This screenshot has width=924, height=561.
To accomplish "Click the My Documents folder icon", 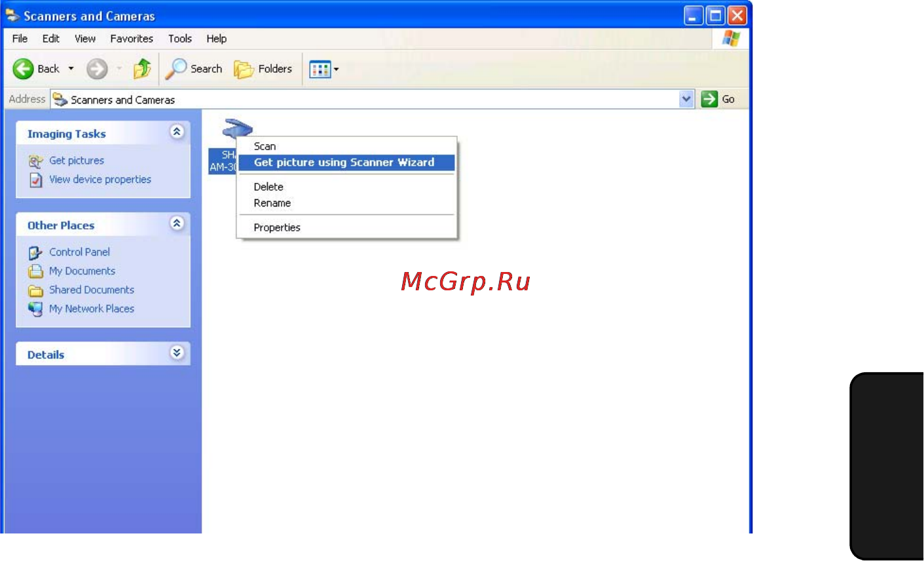I will tap(35, 271).
